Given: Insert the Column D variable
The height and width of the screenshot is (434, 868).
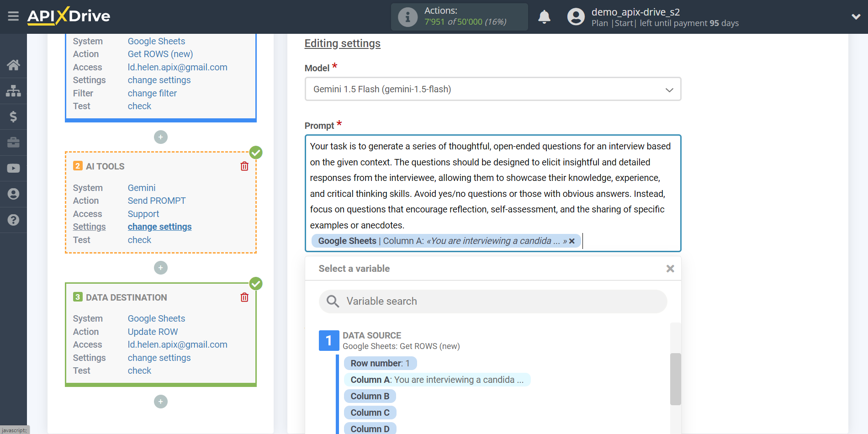Looking at the screenshot, I should pos(370,429).
